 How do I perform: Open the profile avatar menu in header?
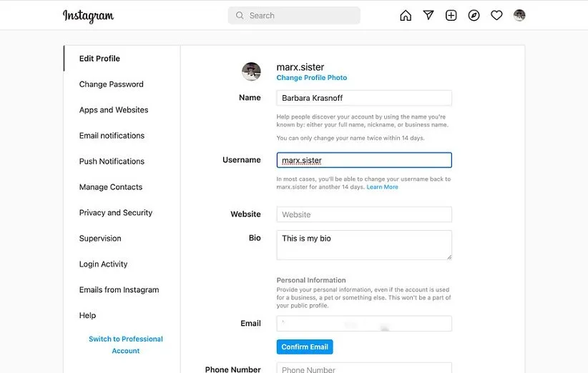(x=519, y=16)
